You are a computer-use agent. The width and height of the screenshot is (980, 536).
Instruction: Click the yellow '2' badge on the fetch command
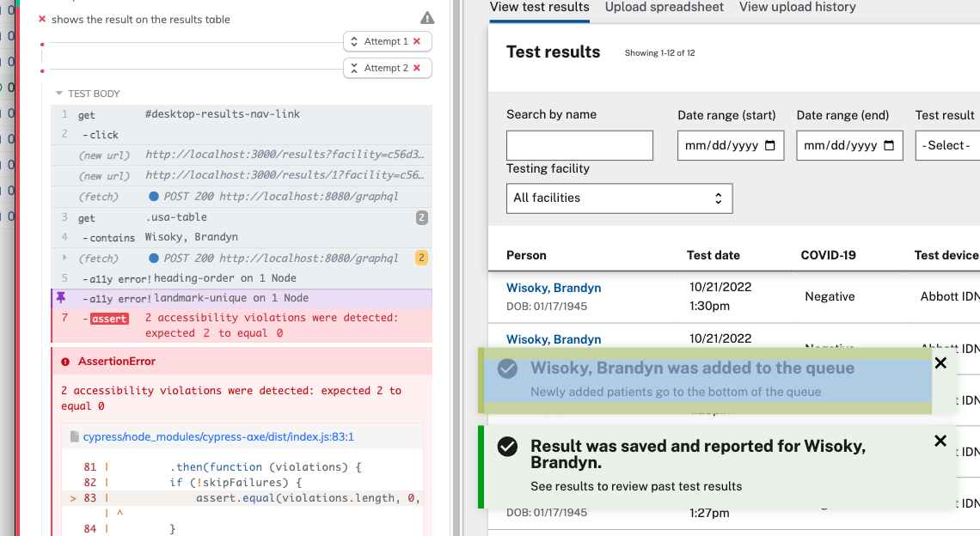click(421, 258)
